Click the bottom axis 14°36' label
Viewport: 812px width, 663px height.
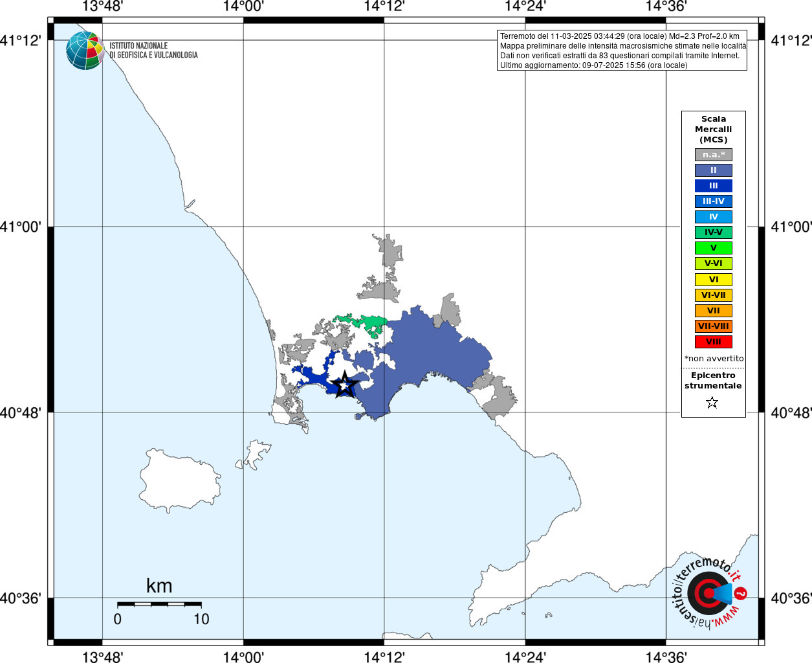pyautogui.click(x=666, y=657)
